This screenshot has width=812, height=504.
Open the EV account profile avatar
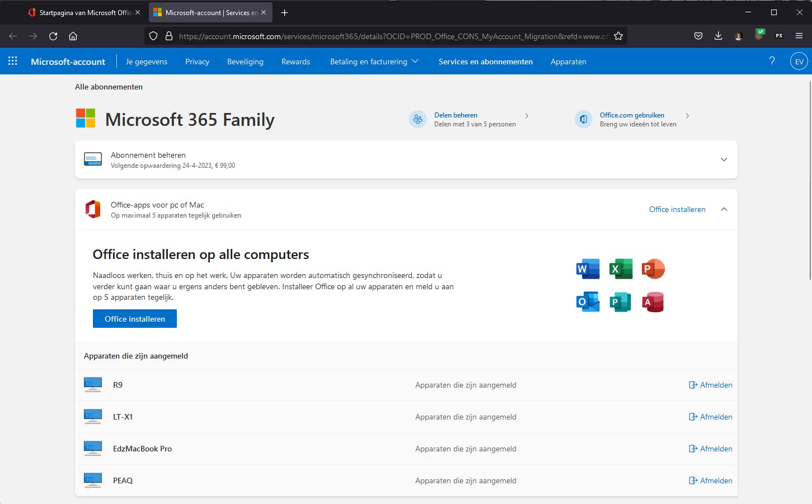[x=799, y=62]
